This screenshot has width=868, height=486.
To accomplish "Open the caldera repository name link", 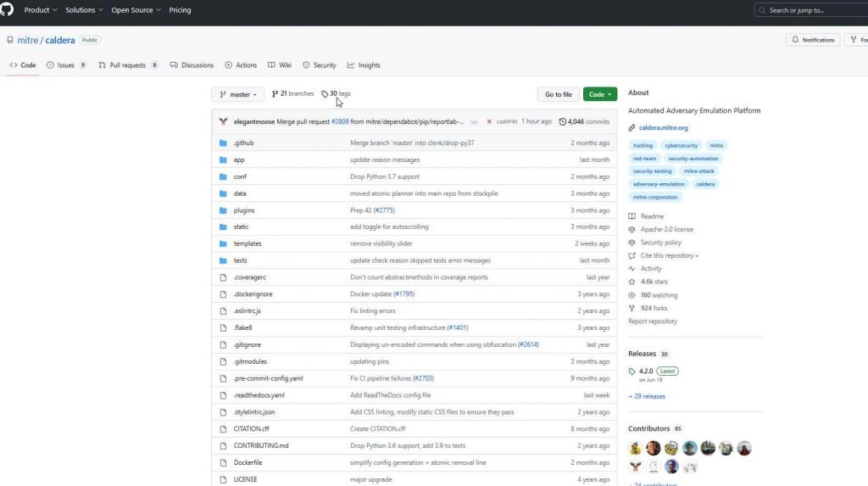I will tap(60, 41).
